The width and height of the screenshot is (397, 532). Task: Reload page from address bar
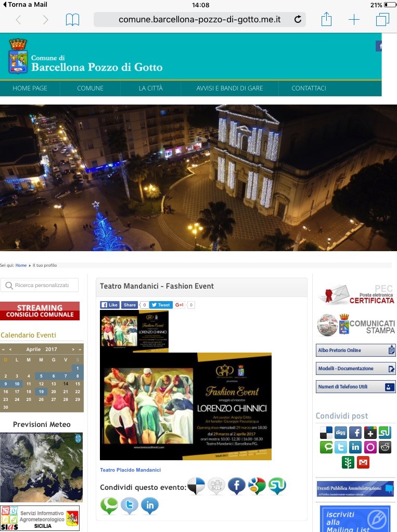pos(298,20)
